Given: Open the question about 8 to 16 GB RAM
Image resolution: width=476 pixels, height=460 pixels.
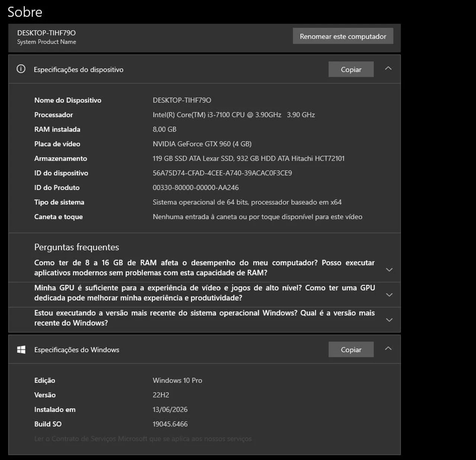Looking at the screenshot, I should coord(204,268).
